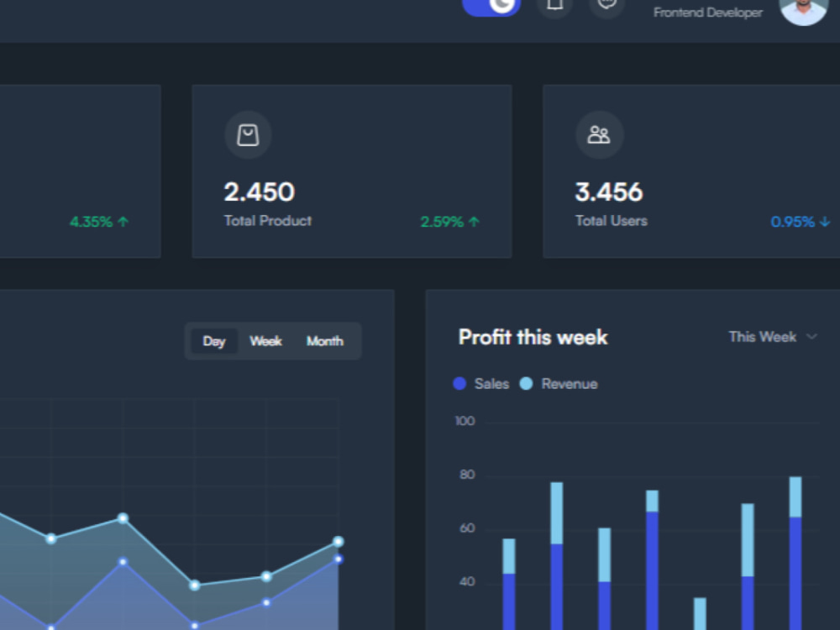Click the last dark-blue area chart point
Screen dimensions: 840x630
tap(338, 559)
